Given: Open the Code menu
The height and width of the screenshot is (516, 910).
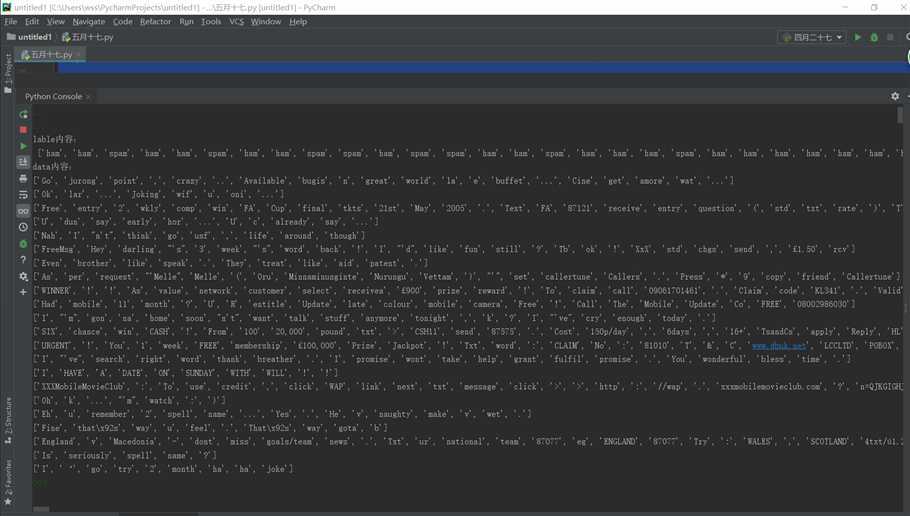Looking at the screenshot, I should 122,21.
